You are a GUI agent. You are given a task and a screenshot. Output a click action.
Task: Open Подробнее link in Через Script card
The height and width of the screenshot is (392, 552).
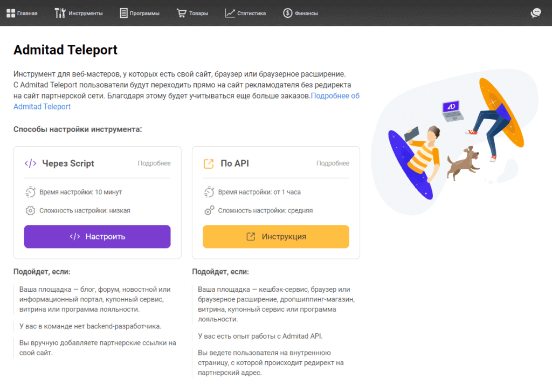[x=154, y=163]
